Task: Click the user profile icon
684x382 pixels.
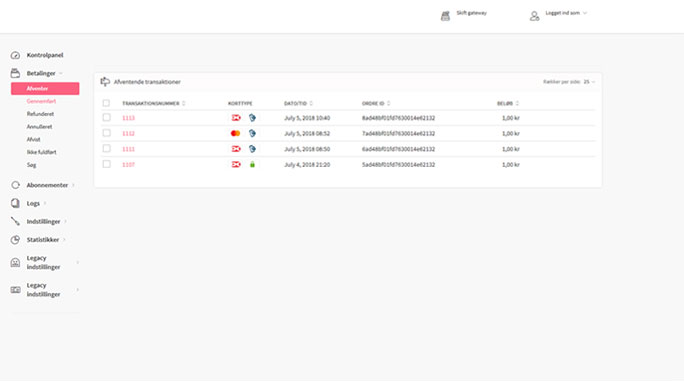Action: pyautogui.click(x=534, y=16)
